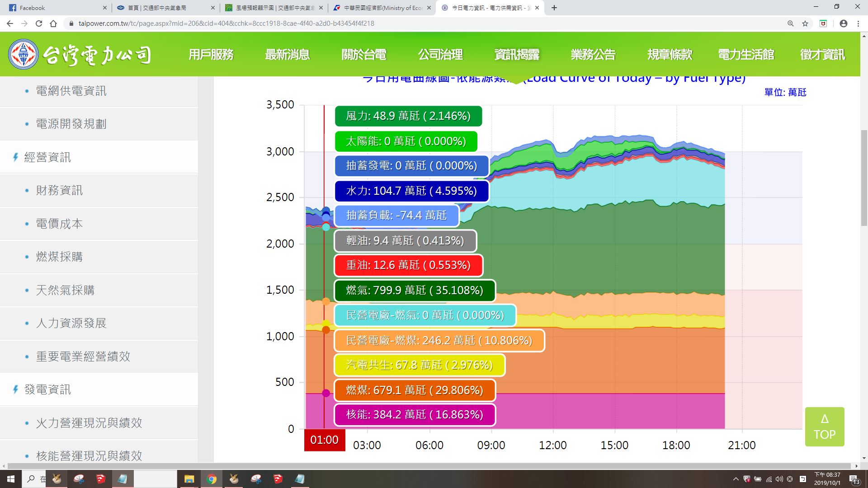Click the browser forward arrow
Screen dimensions: 868x488
24,23
